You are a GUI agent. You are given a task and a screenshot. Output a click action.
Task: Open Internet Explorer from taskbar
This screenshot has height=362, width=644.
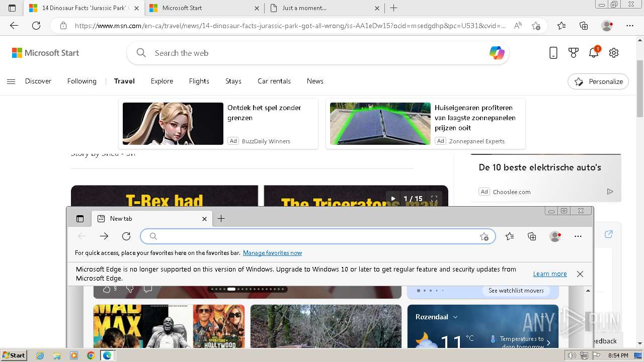(x=40, y=355)
